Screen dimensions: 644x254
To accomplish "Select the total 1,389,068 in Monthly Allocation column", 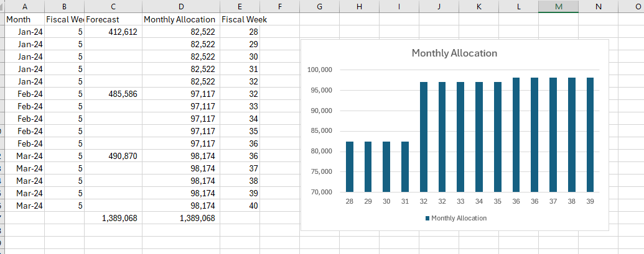I will pyautogui.click(x=181, y=218).
